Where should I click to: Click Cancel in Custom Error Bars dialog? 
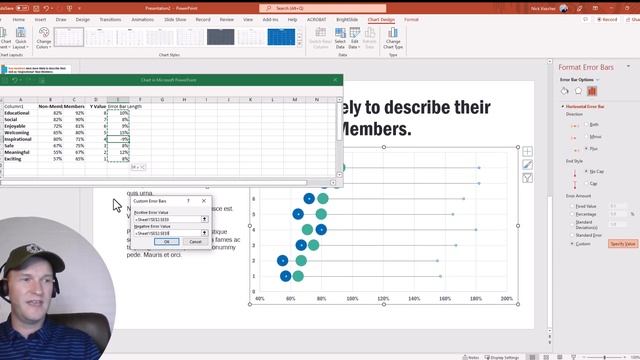tap(196, 242)
